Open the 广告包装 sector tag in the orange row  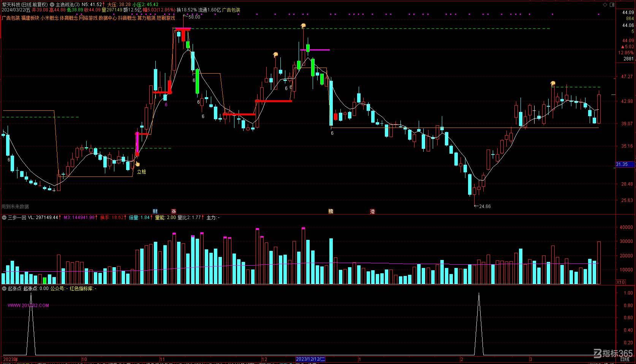pos(11,18)
